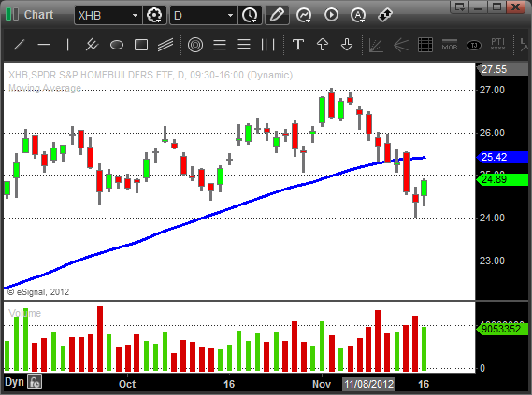This screenshot has width=532, height=395.
Task: Select the rectangle drawing tool
Action: [x=141, y=45]
